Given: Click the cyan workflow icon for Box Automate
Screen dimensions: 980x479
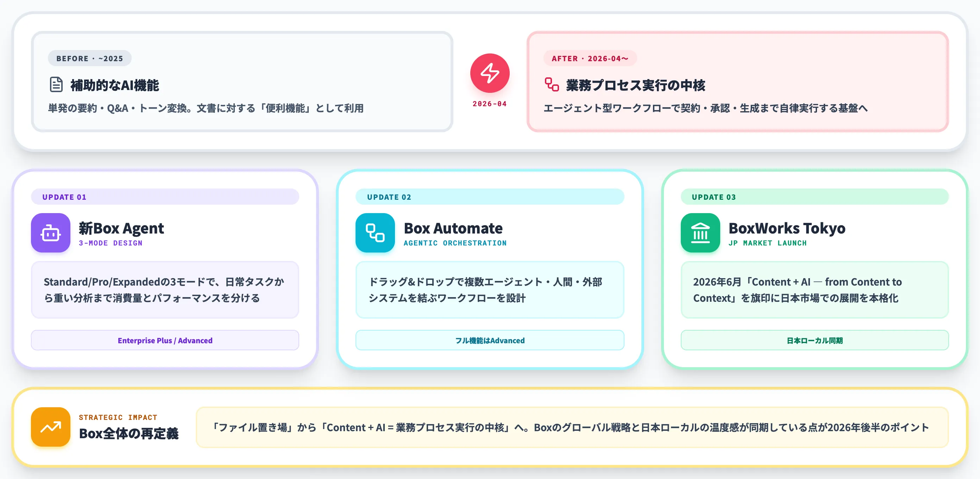Looking at the screenshot, I should pos(375,233).
